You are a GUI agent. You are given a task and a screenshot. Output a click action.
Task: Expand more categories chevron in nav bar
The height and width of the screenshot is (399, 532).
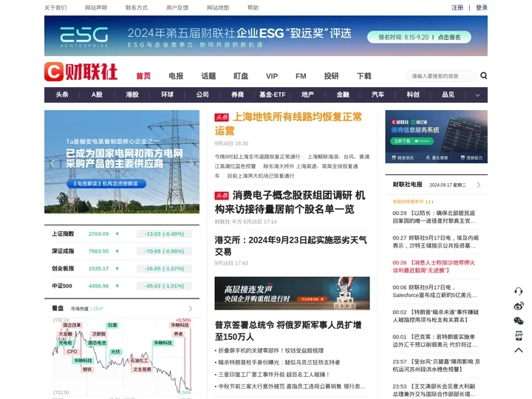[x=477, y=95]
